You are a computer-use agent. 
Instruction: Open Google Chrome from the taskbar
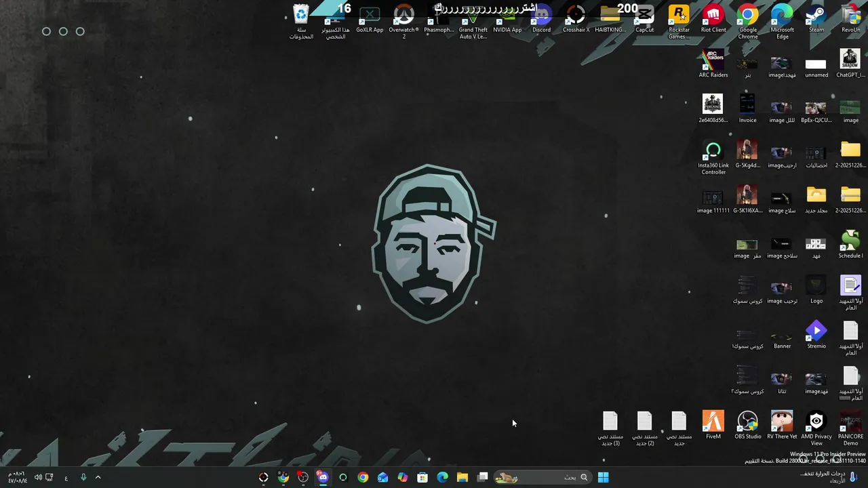tap(363, 477)
